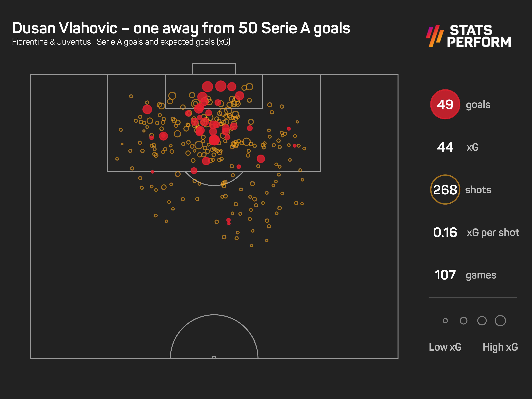Screen dimensions: 532x399
Task: Click the Stats Perform logo
Action: click(469, 36)
